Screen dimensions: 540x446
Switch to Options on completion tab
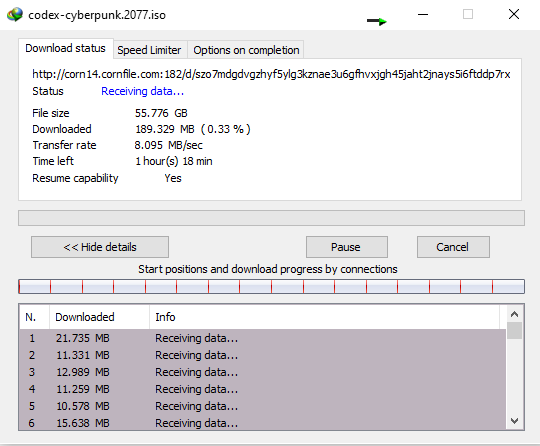pyautogui.click(x=246, y=50)
